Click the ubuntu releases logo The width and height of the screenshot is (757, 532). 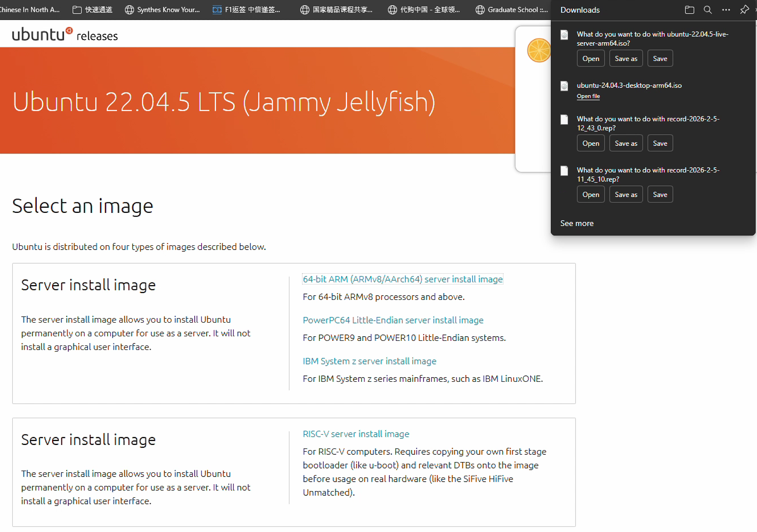point(65,34)
